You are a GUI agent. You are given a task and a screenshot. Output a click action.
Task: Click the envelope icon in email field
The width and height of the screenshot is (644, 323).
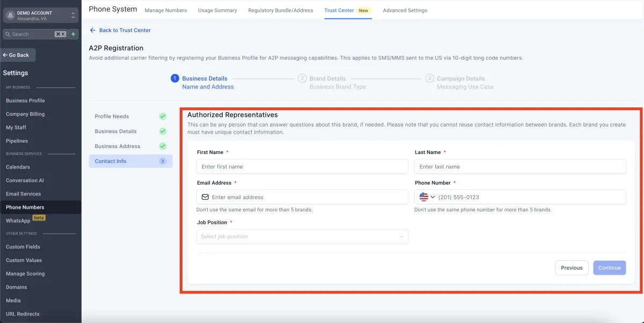click(205, 197)
